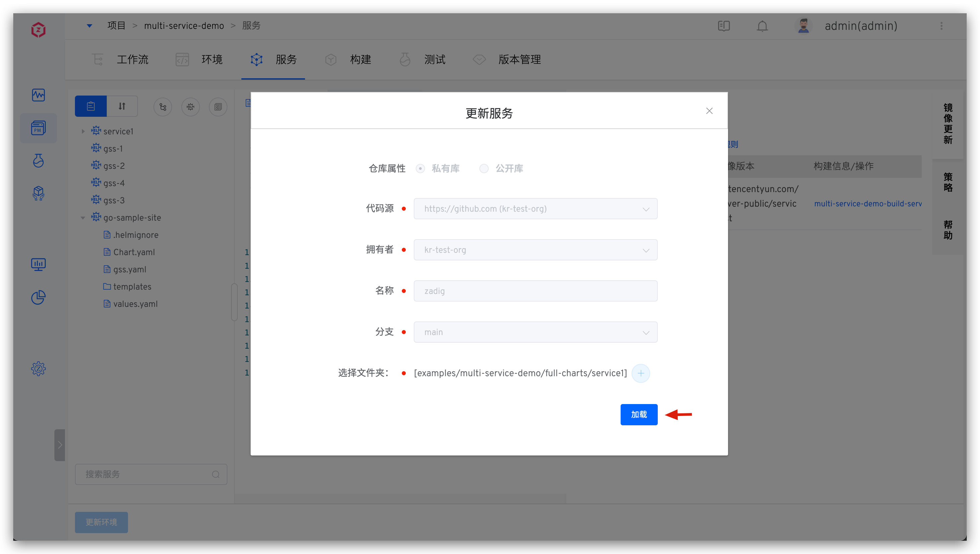
Task: Select the 公开库 radio button
Action: 483,168
